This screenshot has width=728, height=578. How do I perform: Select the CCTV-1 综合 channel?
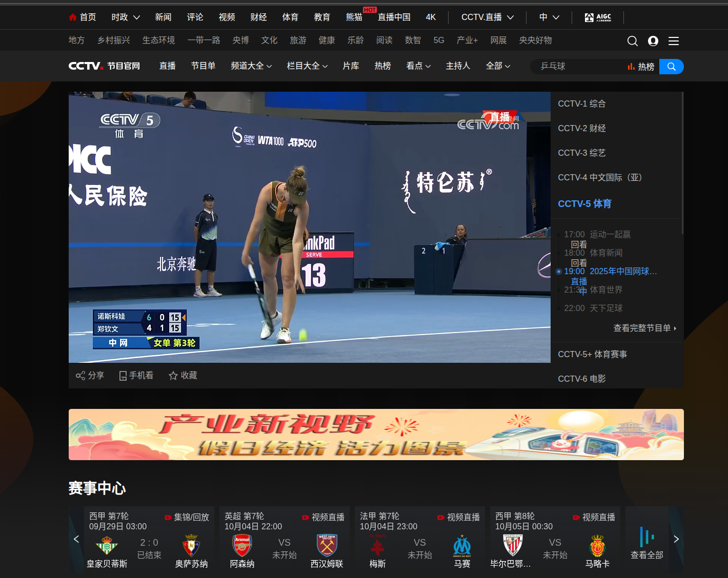coord(582,104)
